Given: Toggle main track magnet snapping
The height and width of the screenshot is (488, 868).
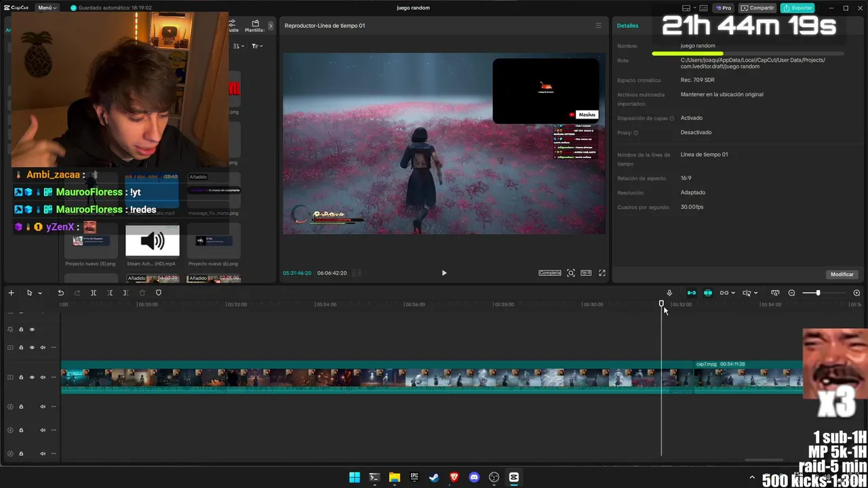Looking at the screenshot, I should tap(692, 293).
